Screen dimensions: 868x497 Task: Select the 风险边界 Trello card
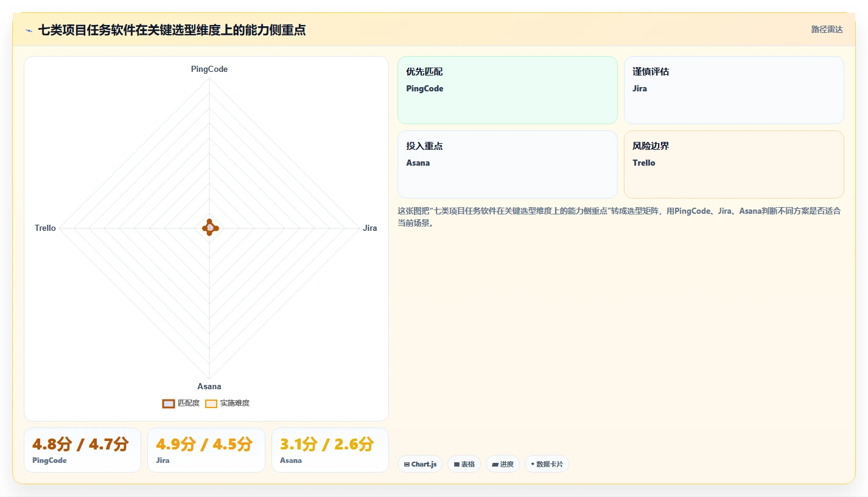point(734,164)
